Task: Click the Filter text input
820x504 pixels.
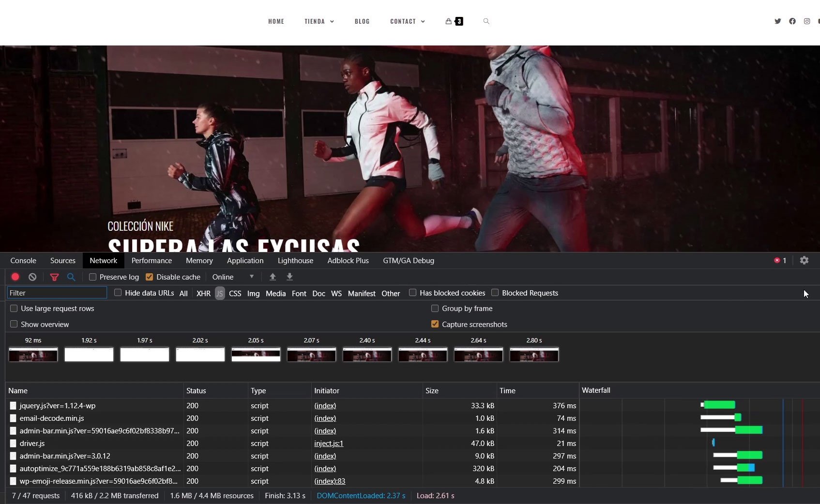Action: [x=57, y=293]
